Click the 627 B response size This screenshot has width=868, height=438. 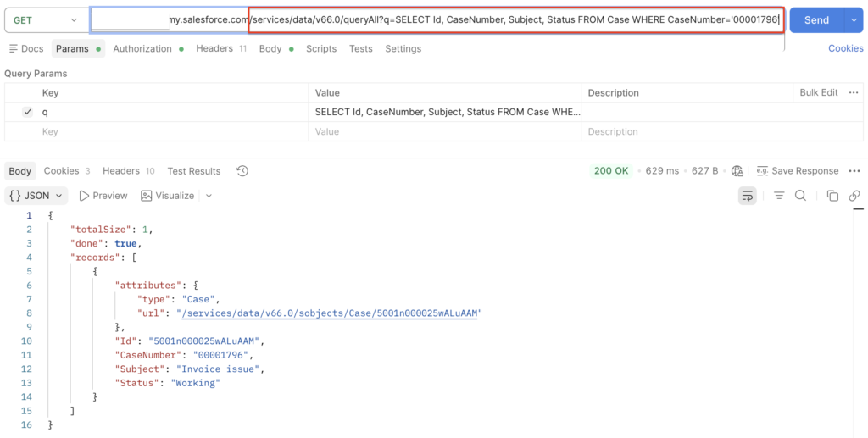coord(704,171)
